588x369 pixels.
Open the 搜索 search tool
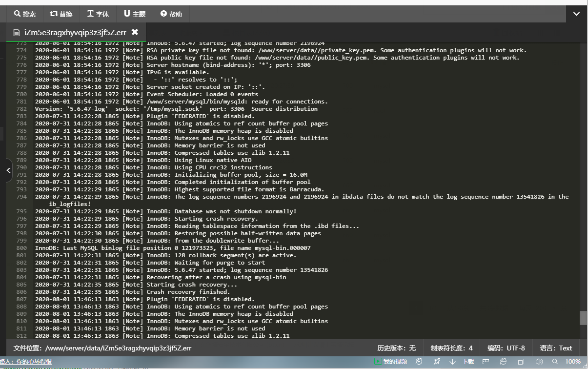tap(25, 14)
